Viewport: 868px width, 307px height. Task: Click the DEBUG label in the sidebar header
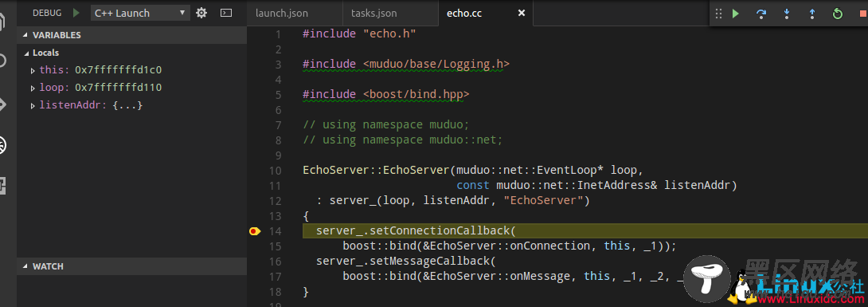(47, 13)
